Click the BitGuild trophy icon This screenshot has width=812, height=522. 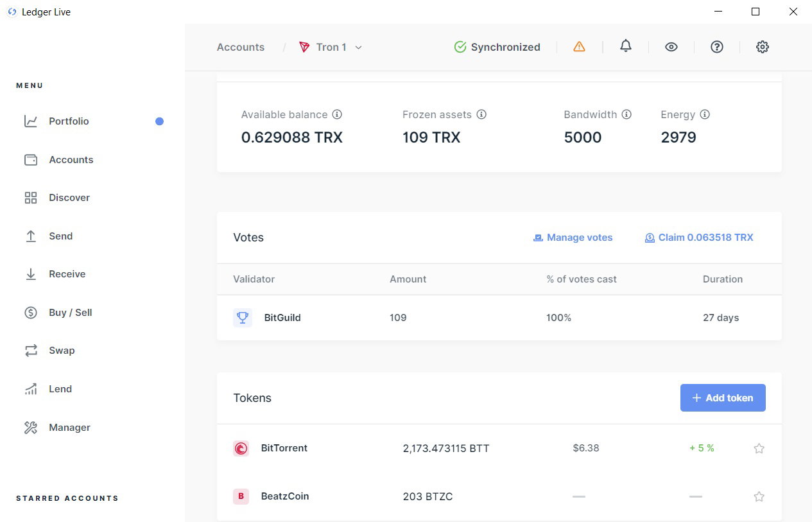243,317
